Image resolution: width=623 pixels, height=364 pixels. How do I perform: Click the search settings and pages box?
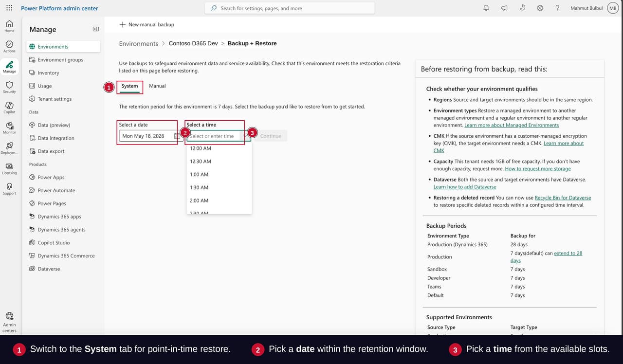[x=290, y=8]
